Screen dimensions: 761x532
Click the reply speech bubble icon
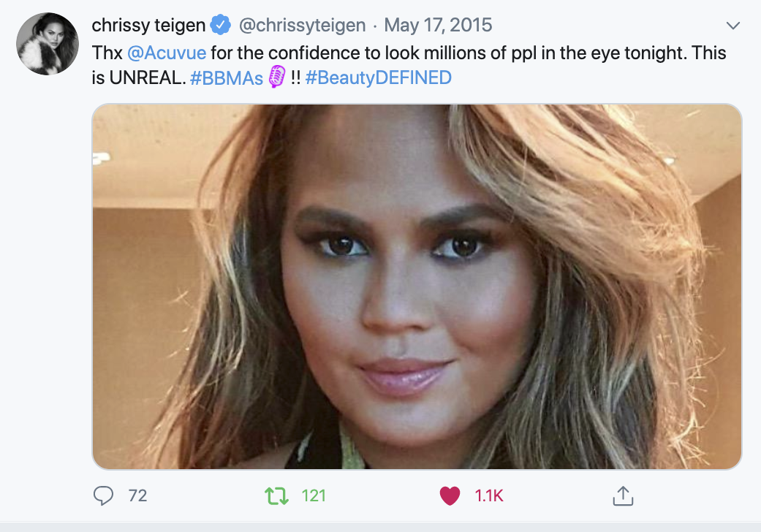point(105,496)
